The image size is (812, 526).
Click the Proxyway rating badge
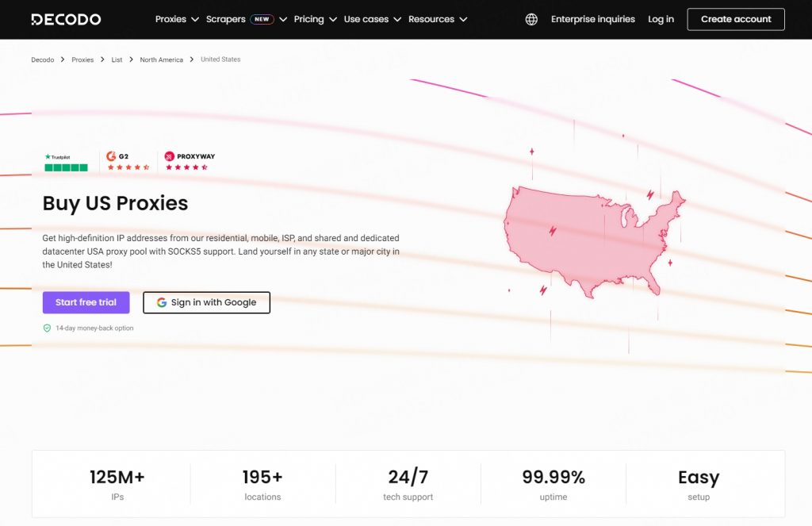[190, 161]
